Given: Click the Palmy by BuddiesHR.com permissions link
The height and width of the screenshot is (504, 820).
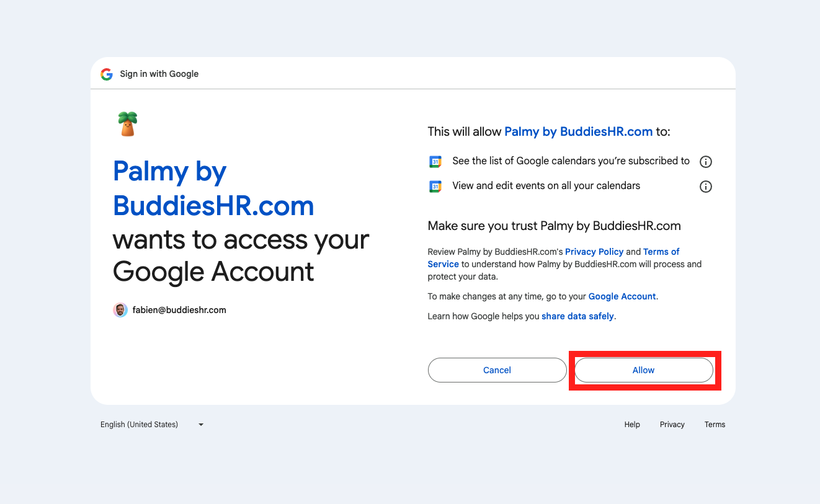Looking at the screenshot, I should tap(578, 131).
